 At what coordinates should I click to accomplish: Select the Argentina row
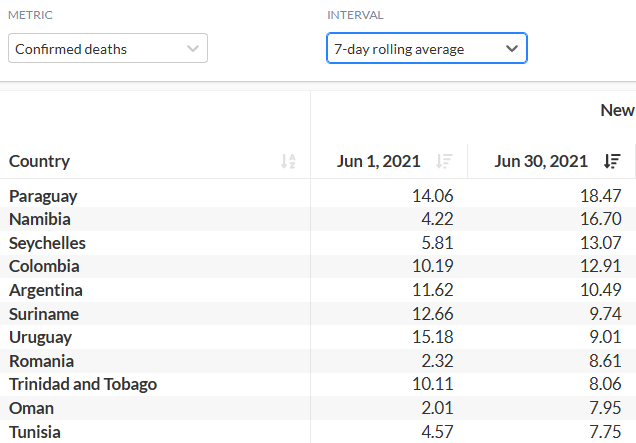(x=46, y=290)
